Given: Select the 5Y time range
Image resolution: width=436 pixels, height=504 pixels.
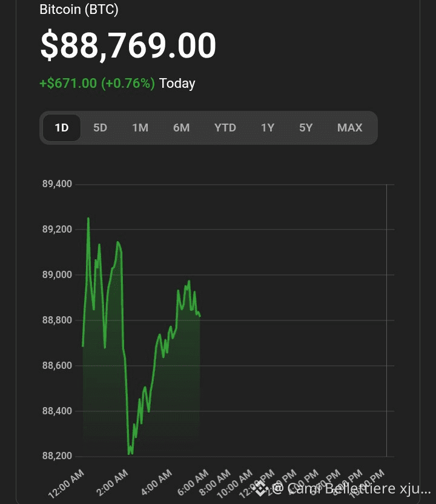Looking at the screenshot, I should (306, 128).
